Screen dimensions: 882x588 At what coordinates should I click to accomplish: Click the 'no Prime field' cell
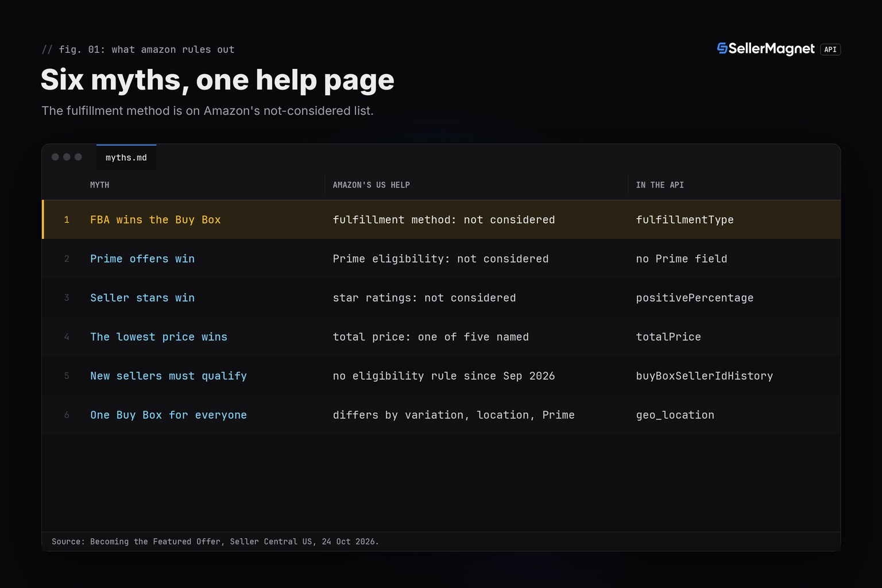[x=682, y=259]
